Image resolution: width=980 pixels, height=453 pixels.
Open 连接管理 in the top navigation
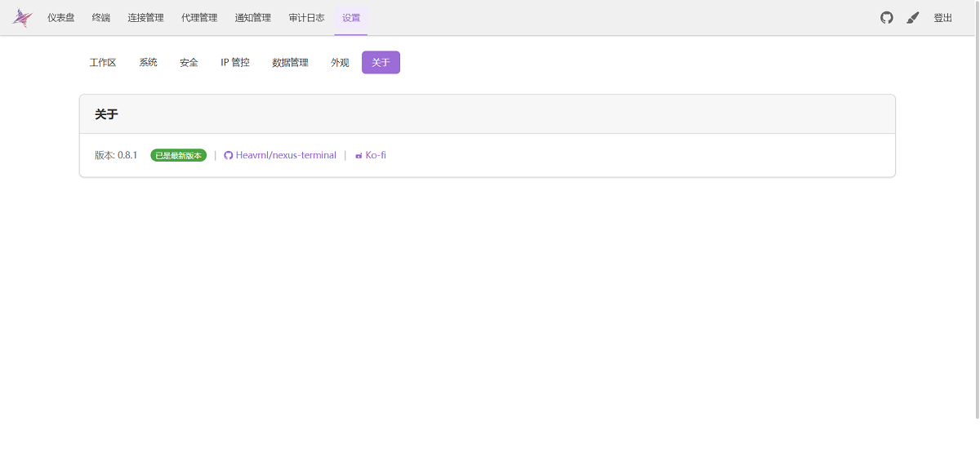coord(145,18)
